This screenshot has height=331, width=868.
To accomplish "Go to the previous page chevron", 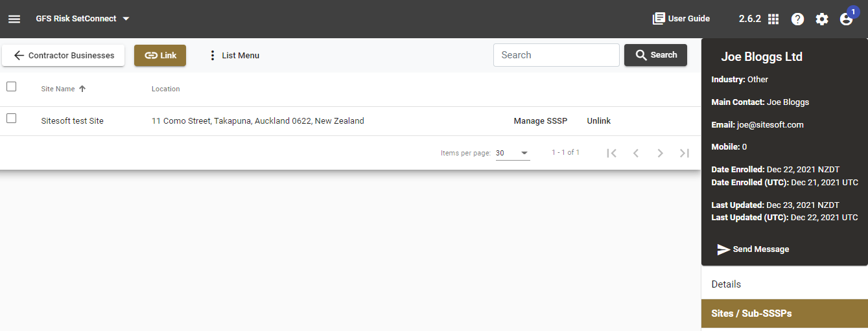I will [636, 153].
